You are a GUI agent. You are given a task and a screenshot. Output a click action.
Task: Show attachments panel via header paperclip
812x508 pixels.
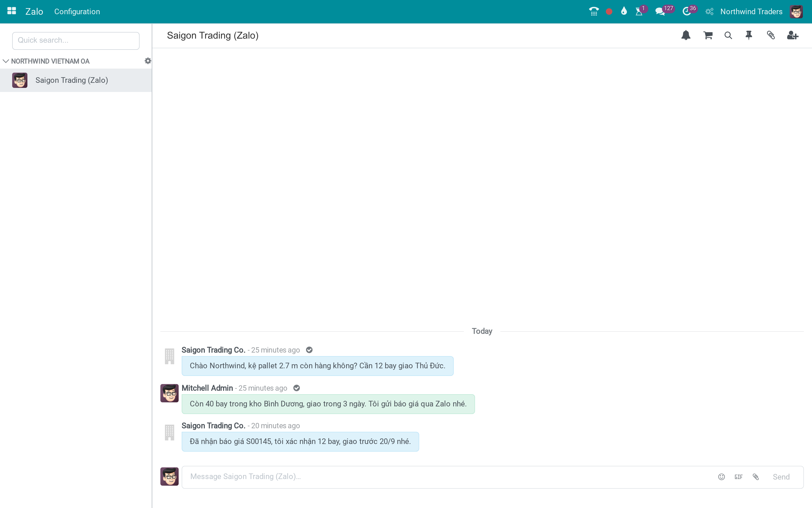771,35
